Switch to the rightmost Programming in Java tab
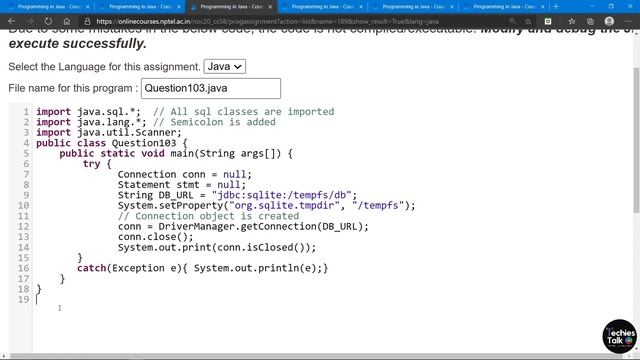 pos(504,7)
